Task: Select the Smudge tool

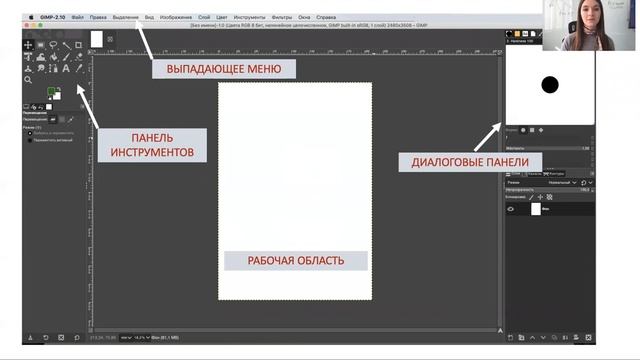Action: tap(41, 69)
